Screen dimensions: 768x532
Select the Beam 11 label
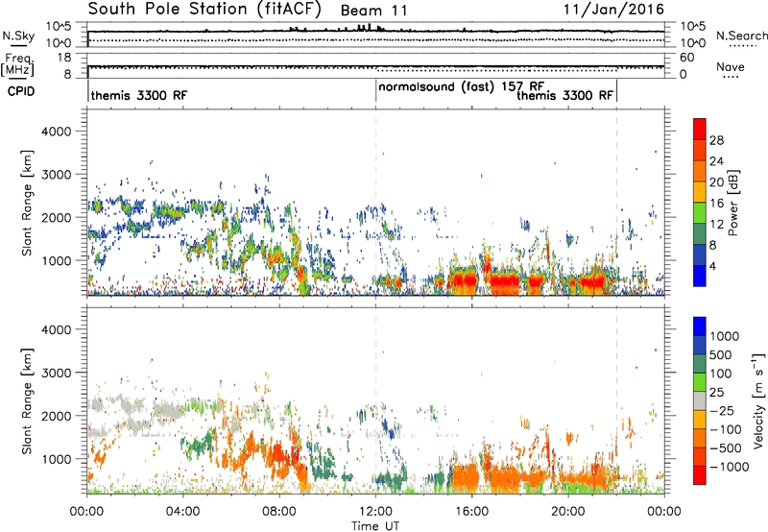373,11
